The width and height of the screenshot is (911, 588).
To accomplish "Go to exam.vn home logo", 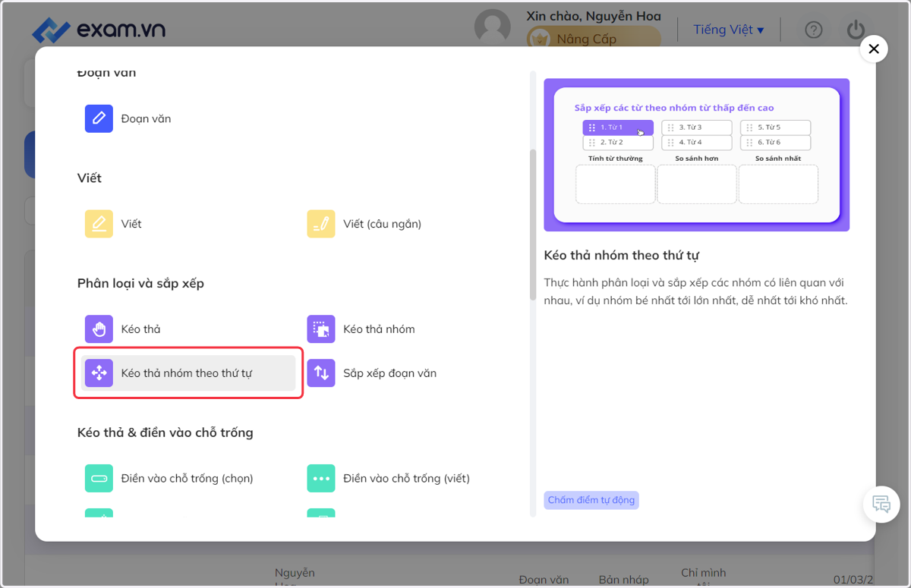I will (99, 30).
